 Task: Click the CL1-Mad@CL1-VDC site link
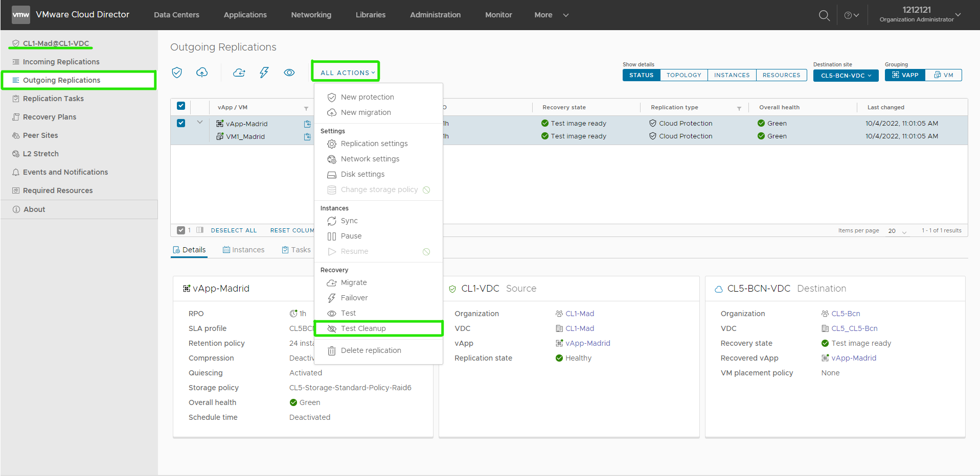coord(56,43)
